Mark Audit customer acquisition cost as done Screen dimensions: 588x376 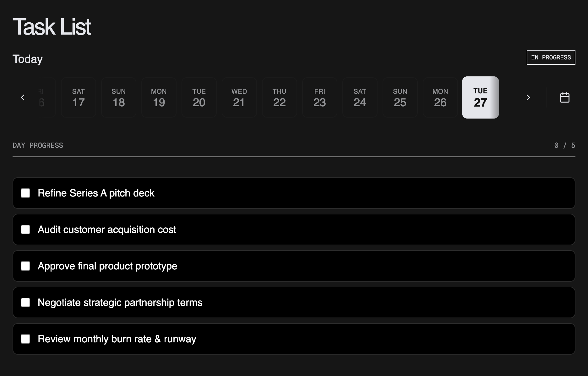pos(25,229)
